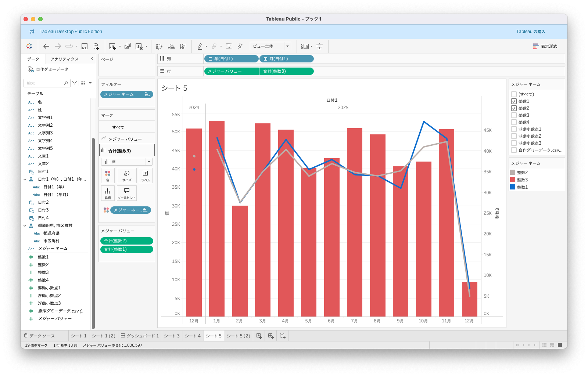Click the undo back arrow in toolbar

click(46, 46)
